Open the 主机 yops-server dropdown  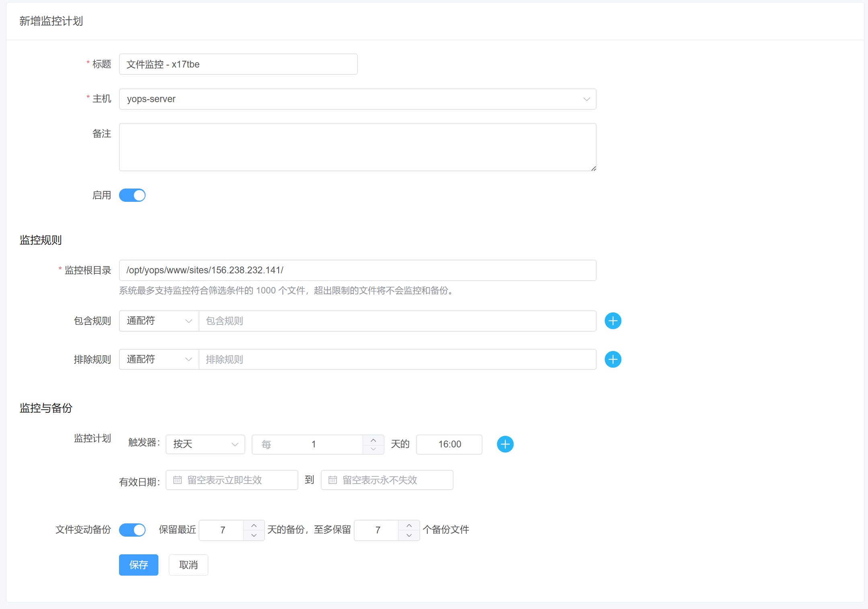point(357,99)
